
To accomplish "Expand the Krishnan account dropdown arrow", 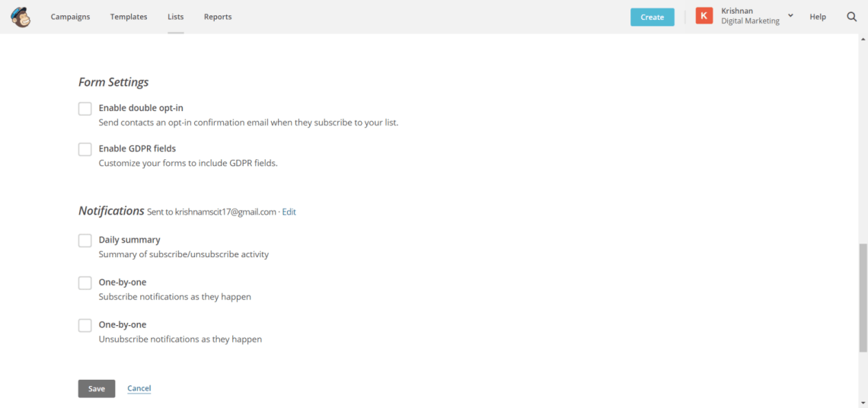I will (790, 15).
